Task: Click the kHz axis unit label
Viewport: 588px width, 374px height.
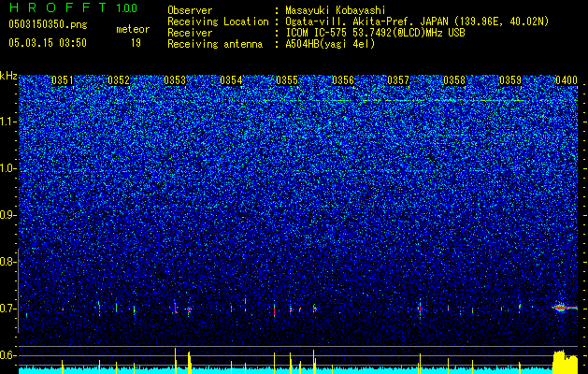Action: [8, 76]
